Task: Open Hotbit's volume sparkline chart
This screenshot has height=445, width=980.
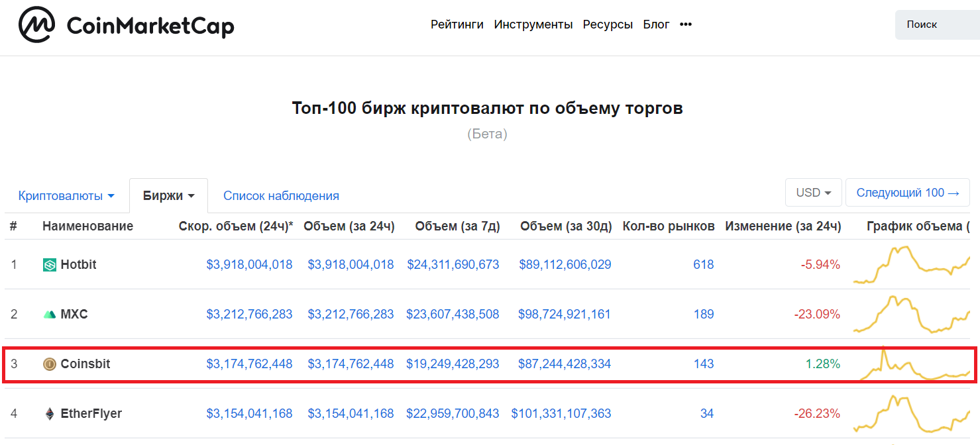Action: click(912, 265)
